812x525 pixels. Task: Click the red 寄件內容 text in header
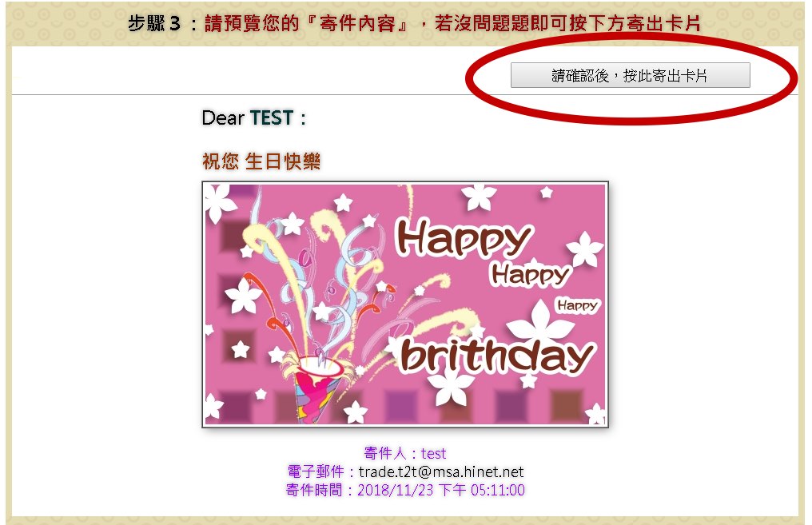(x=357, y=23)
